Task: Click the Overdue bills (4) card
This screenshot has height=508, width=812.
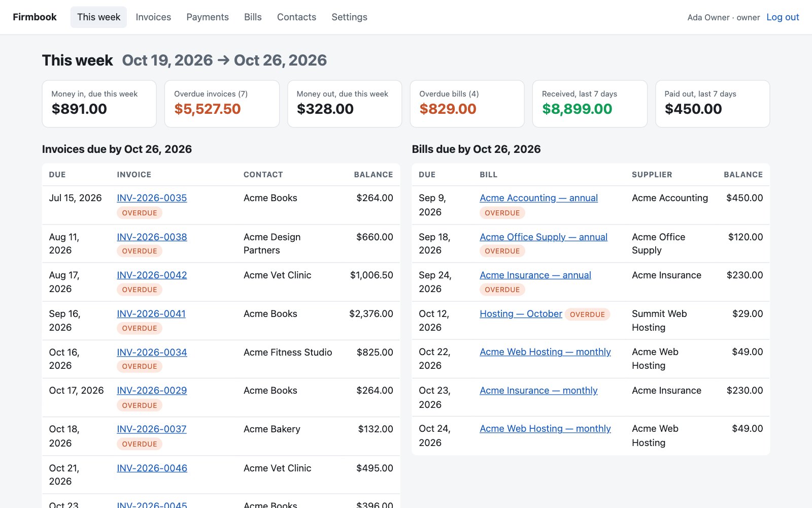Action: [x=467, y=104]
